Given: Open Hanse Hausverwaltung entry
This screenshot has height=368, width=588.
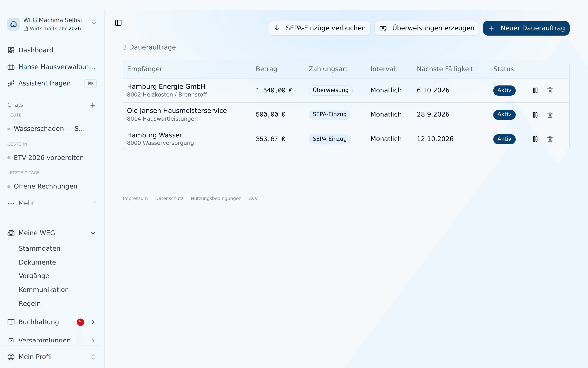Looking at the screenshot, I should tap(52, 67).
